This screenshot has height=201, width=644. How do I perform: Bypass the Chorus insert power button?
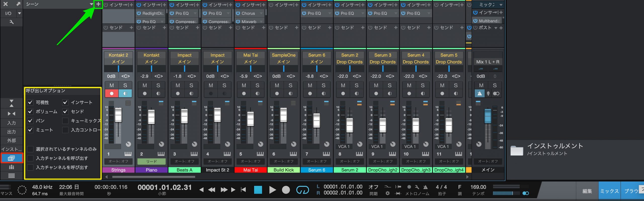pyautogui.click(x=238, y=13)
